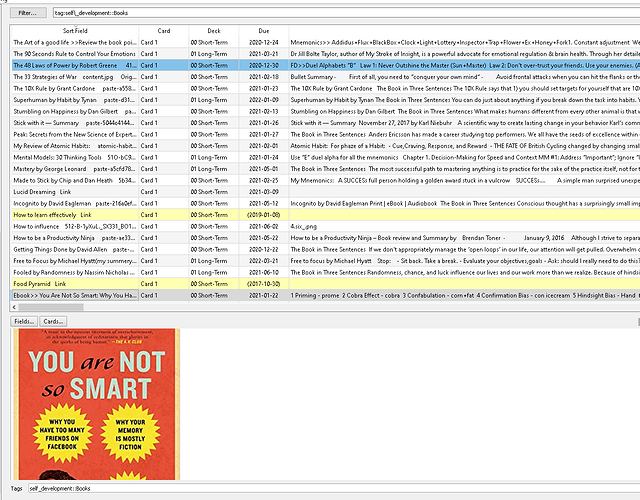Screen dimensions: 640x500
Task: Select 'The 48 Laws of Power by Robert Greene' row
Action: click(x=325, y=65)
